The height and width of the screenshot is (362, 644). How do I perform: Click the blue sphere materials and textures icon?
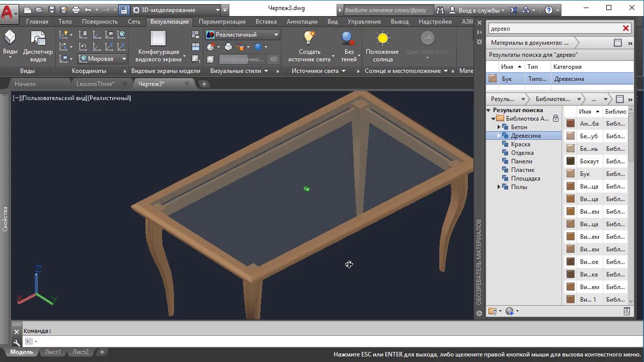(258, 47)
